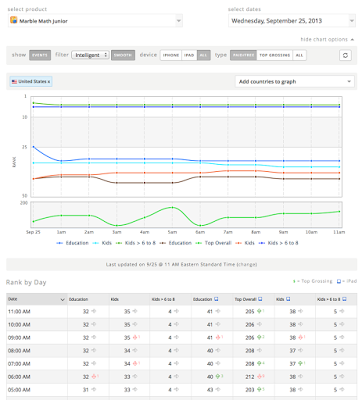Screen dimensions: 362x400
Task: Click the sort arrow in Date column header
Action: [x=62, y=300]
